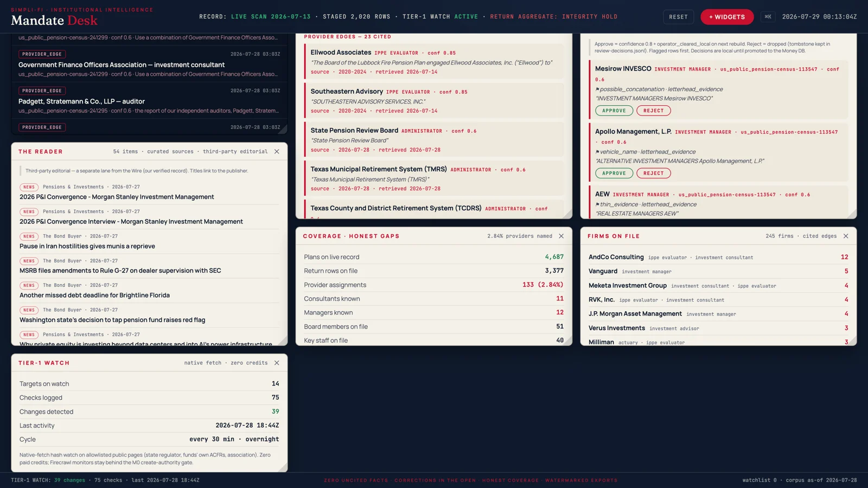
Task: Click 'Return Aggregate: Integrity Hold' in the header
Action: pos(554,17)
